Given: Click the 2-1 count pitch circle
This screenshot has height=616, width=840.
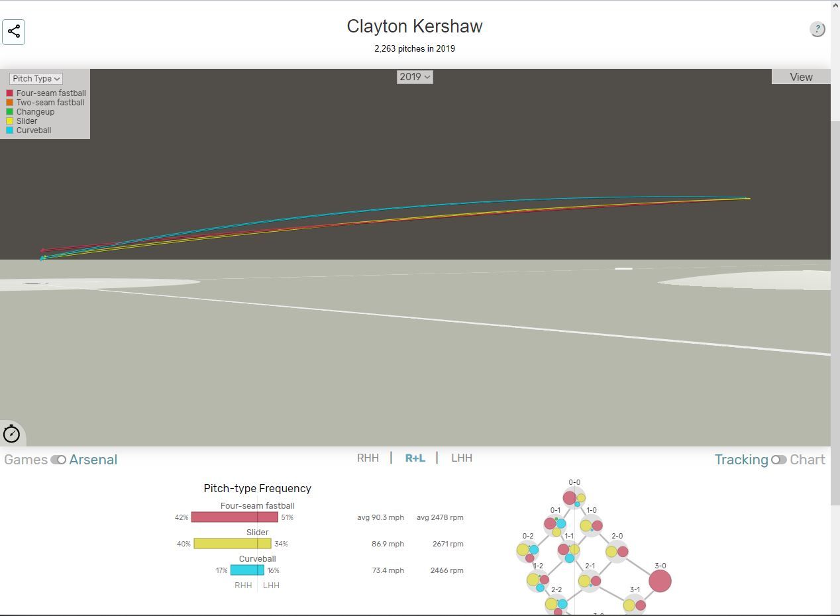Looking at the screenshot, I should (590, 581).
